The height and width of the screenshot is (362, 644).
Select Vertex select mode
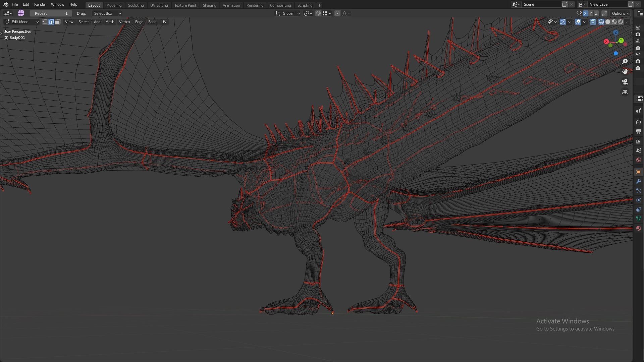coord(45,22)
